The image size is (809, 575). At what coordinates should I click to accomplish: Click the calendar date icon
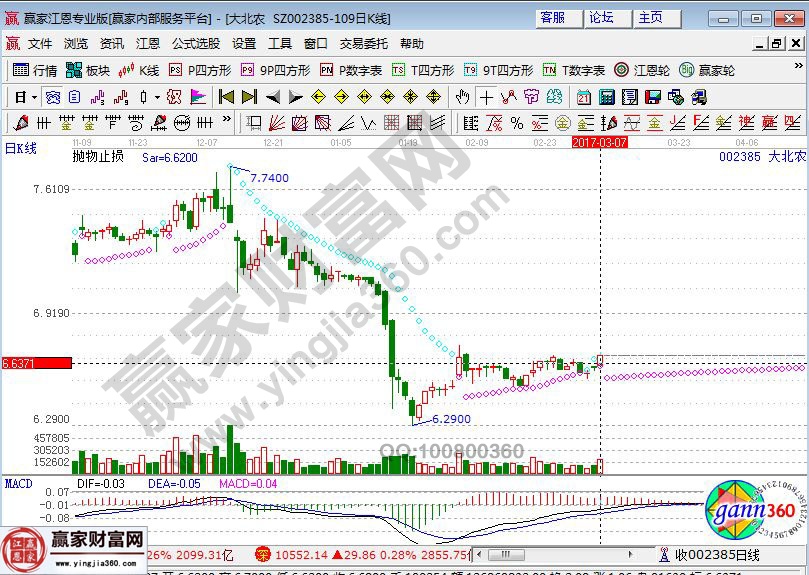(584, 97)
